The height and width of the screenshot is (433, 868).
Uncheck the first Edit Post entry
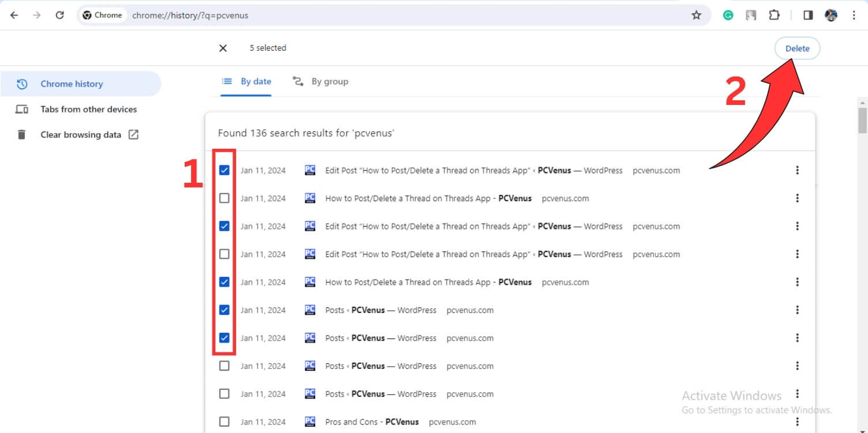[225, 170]
